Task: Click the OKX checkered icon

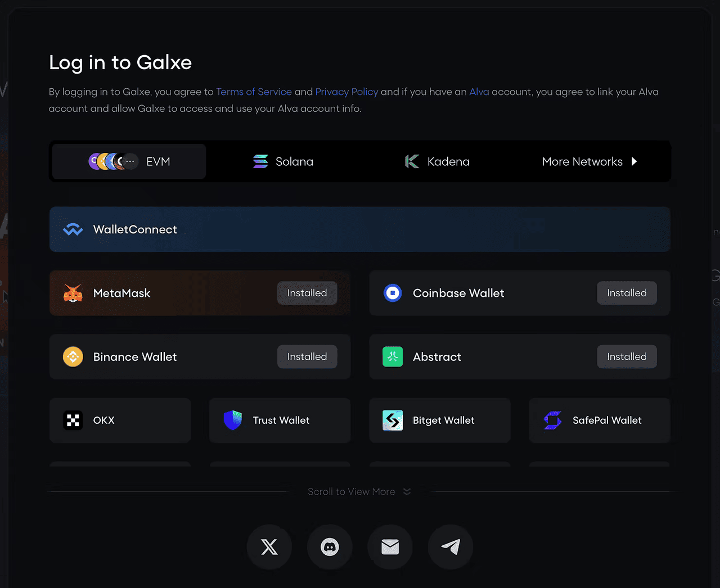Action: point(73,420)
